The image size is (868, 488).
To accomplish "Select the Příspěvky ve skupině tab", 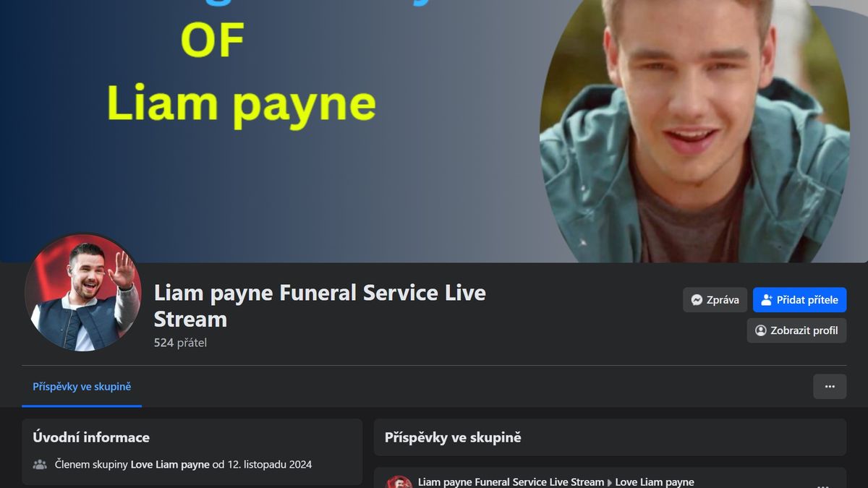I will tap(82, 387).
